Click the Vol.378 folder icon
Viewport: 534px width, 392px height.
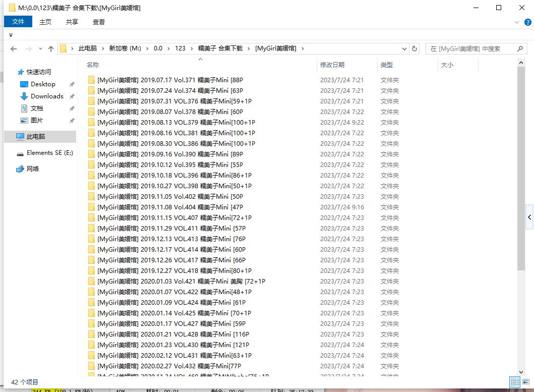[91, 112]
